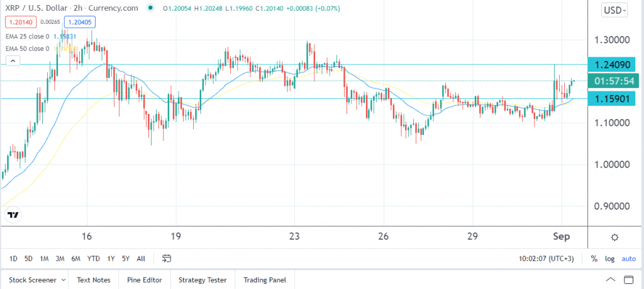Screen dimensions: 644x289
Task: Click the blue buy price 1.20405
Action: tap(80, 22)
